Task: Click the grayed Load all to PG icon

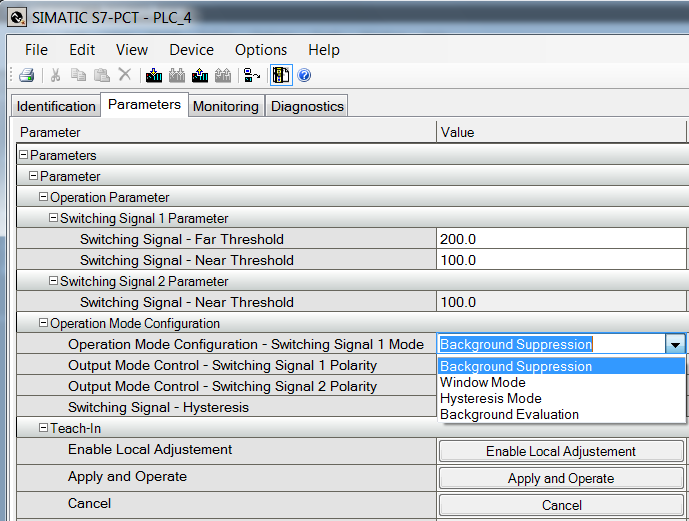Action: (223, 75)
